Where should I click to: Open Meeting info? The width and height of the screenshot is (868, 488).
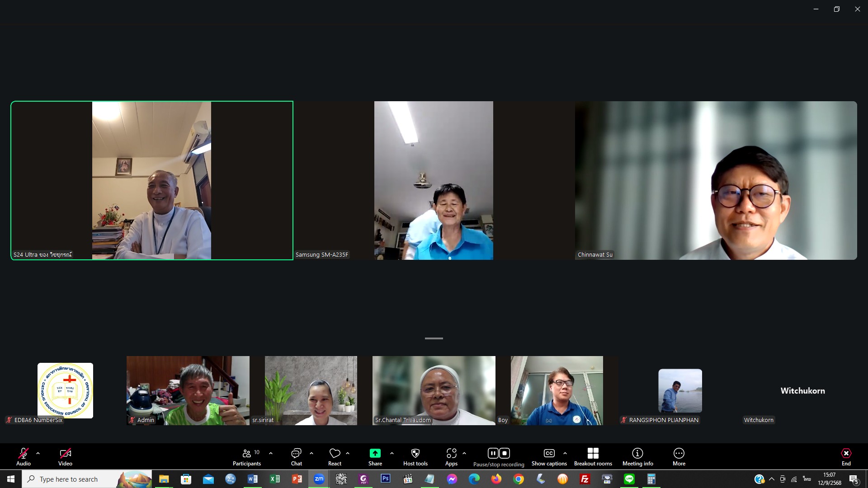[637, 456]
